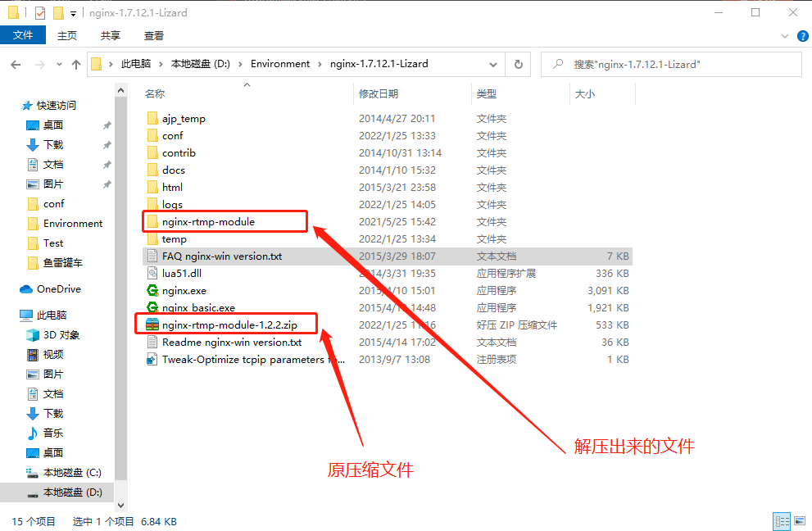Select the docs folder icon
The height and width of the screenshot is (531, 812).
pyautogui.click(x=152, y=170)
